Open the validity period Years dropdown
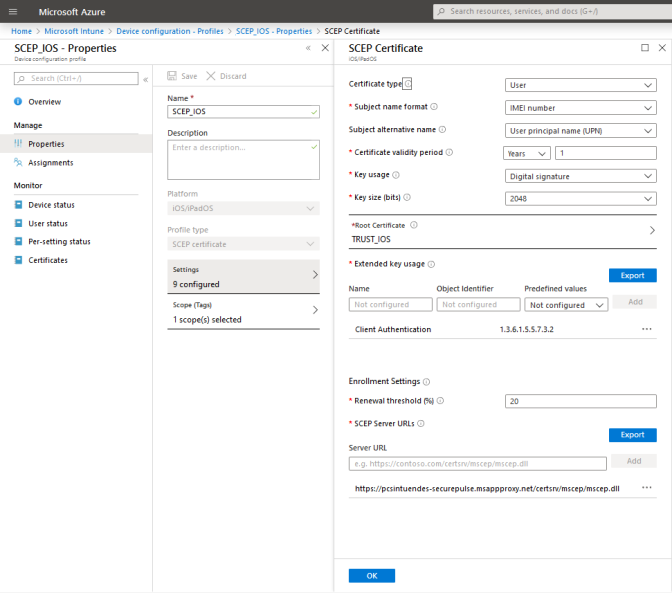672x593 pixels. [x=527, y=153]
